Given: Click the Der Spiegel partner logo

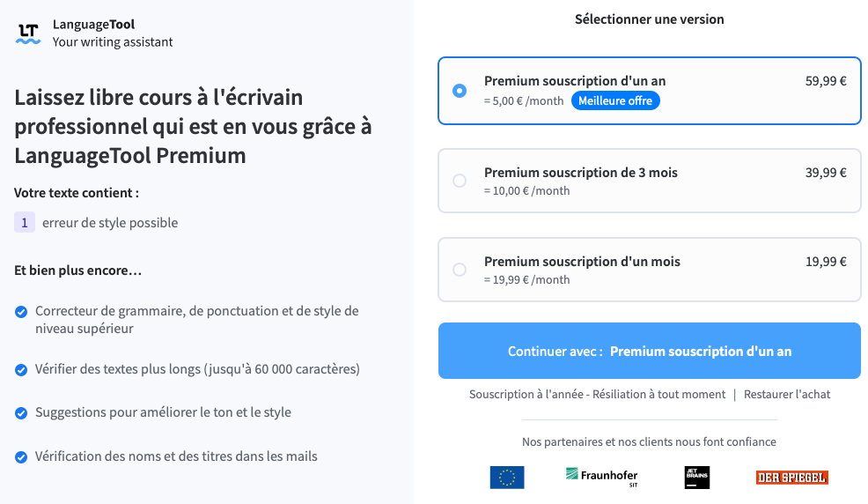Looking at the screenshot, I should tap(791, 478).
